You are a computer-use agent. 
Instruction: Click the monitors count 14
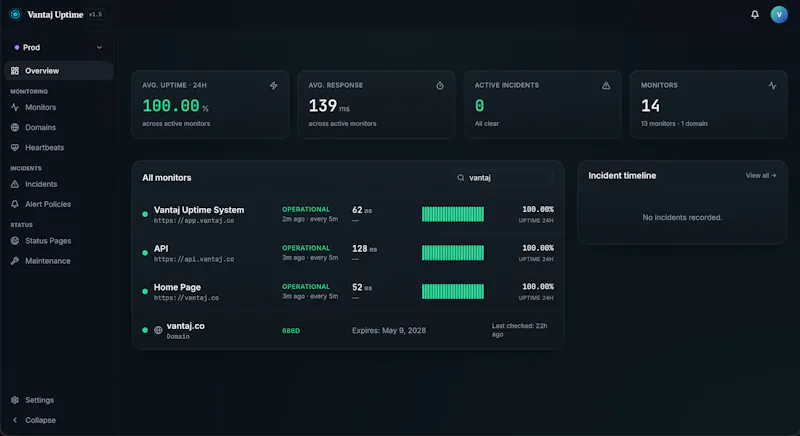coord(651,106)
